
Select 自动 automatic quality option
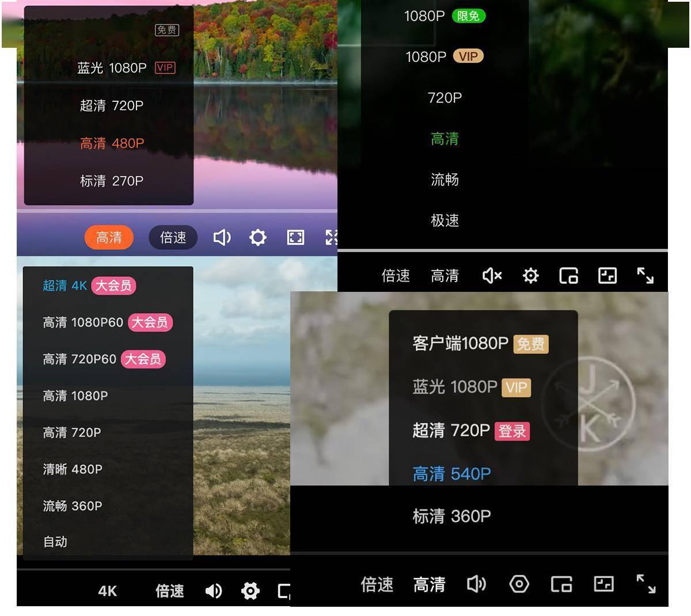[x=55, y=542]
